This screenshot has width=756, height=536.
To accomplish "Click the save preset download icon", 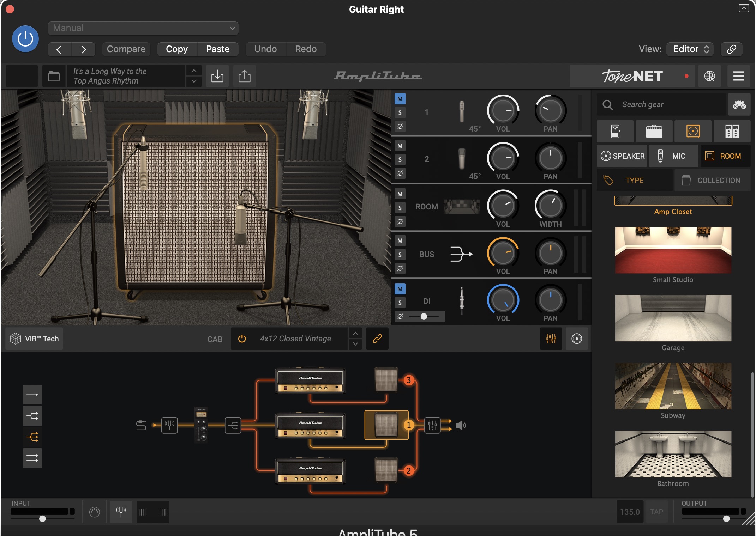I will 217,76.
